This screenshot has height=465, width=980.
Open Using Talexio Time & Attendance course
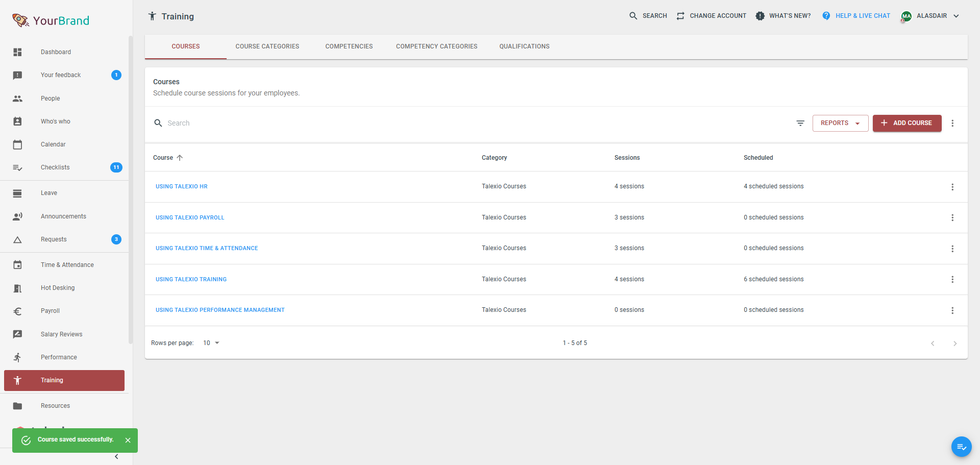pos(207,249)
